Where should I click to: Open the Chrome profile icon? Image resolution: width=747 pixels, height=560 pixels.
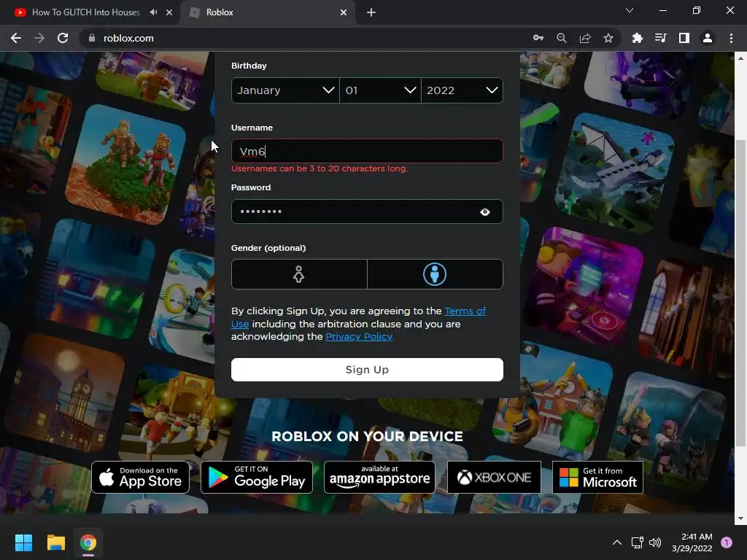coord(708,38)
